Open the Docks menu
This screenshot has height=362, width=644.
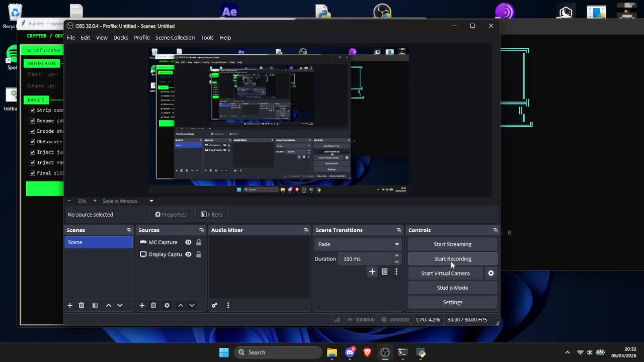[120, 38]
